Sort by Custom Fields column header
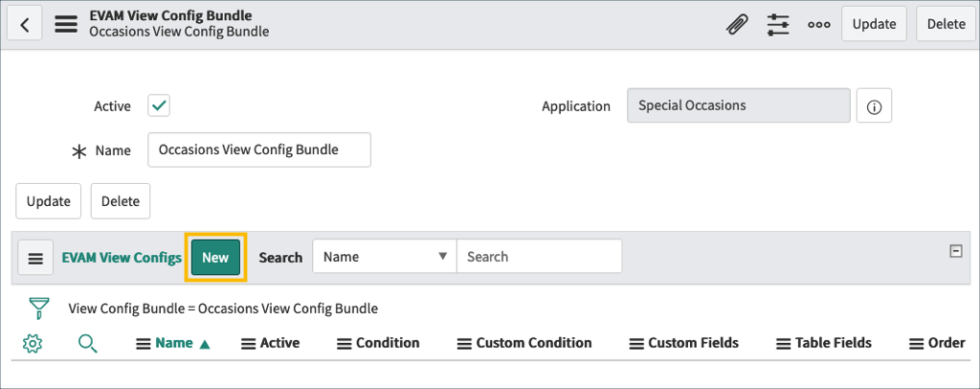The height and width of the screenshot is (389, 980). 693,343
